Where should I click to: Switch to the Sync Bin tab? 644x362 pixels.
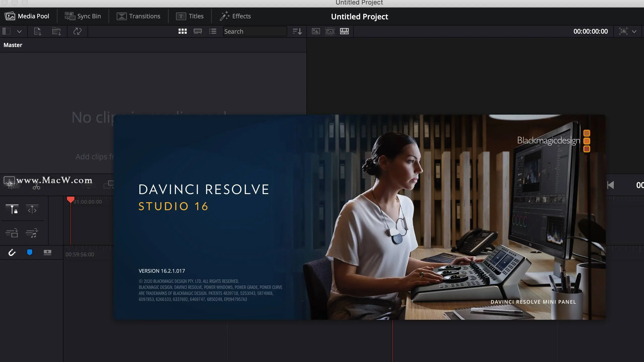[x=83, y=16]
